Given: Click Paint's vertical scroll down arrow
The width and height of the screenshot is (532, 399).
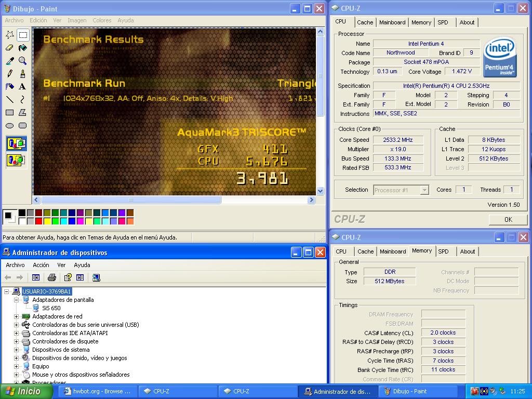Looking at the screenshot, I should click(x=320, y=191).
